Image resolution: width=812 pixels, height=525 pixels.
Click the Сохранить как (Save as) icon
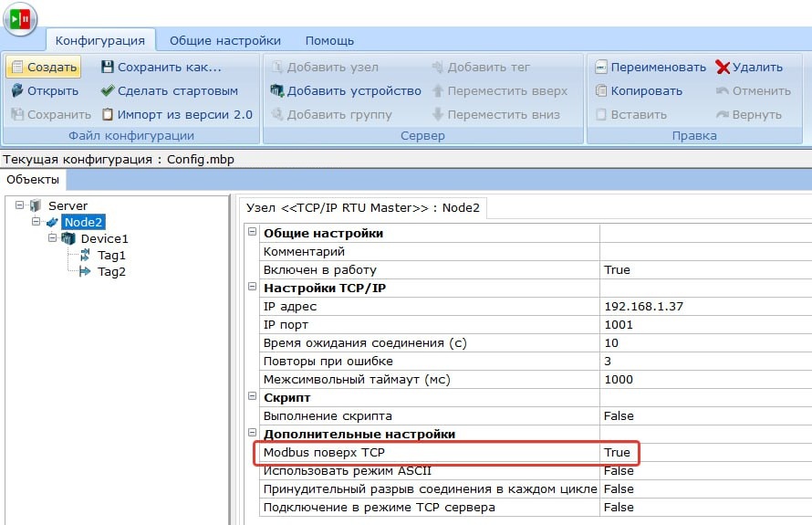coord(108,67)
